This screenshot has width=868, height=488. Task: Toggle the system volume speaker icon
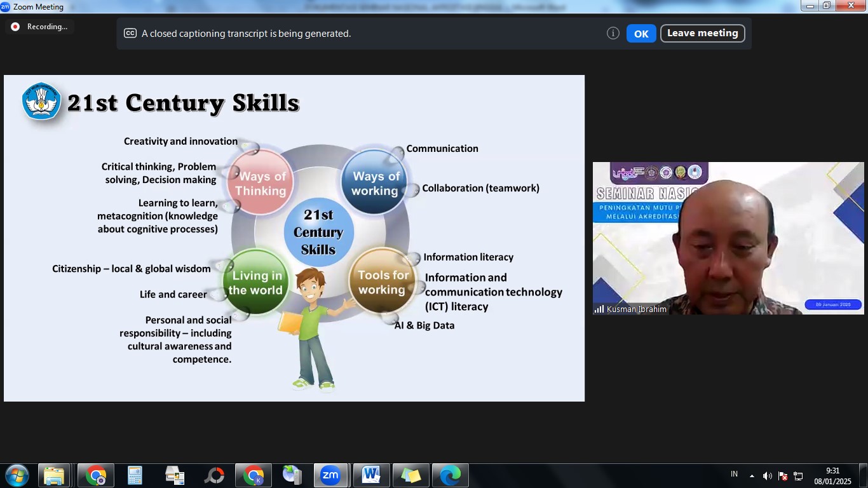click(767, 476)
